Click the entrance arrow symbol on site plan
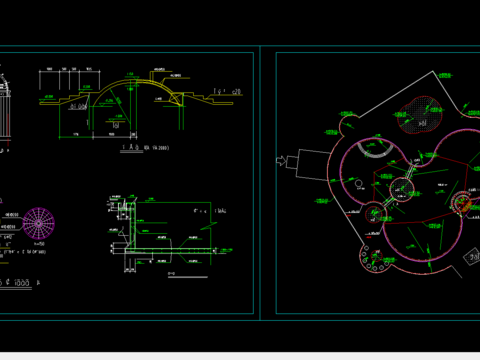 tap(282, 161)
